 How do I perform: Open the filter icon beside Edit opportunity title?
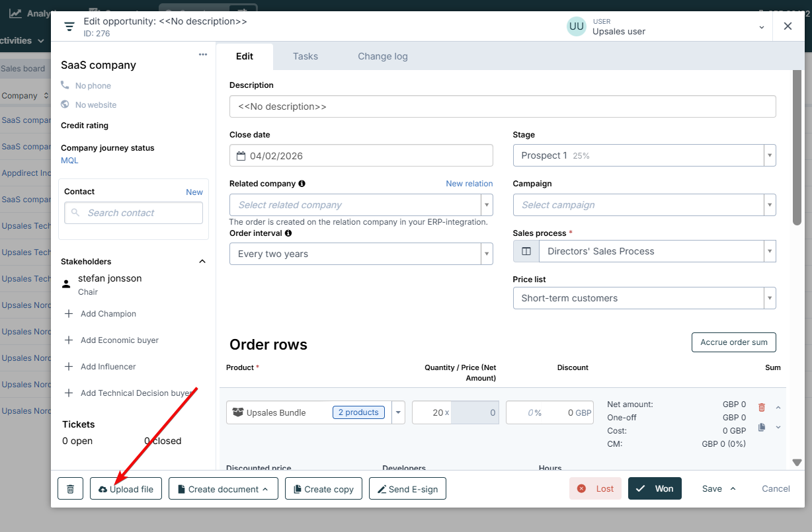coord(69,26)
